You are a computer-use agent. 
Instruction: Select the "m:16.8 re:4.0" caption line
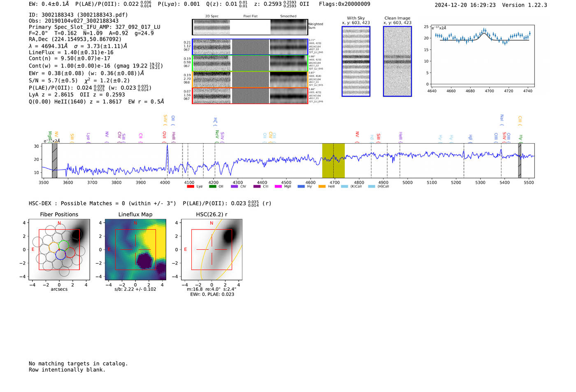[211, 289]
